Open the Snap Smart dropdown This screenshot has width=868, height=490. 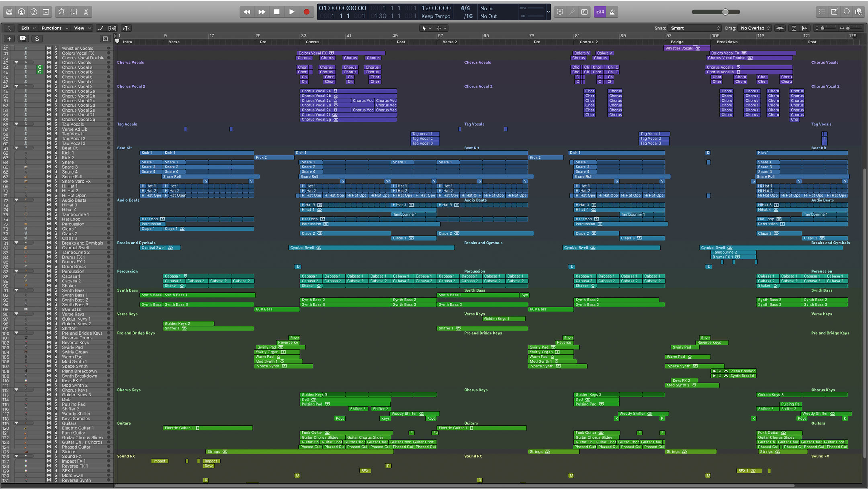pos(695,28)
